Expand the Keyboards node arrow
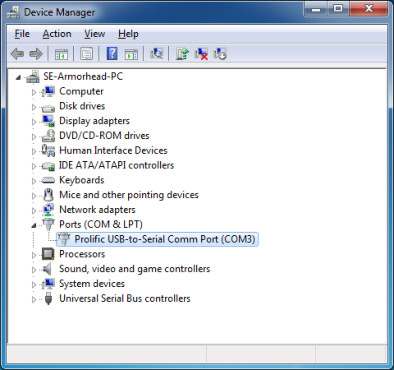The height and width of the screenshot is (370, 394). coord(34,181)
